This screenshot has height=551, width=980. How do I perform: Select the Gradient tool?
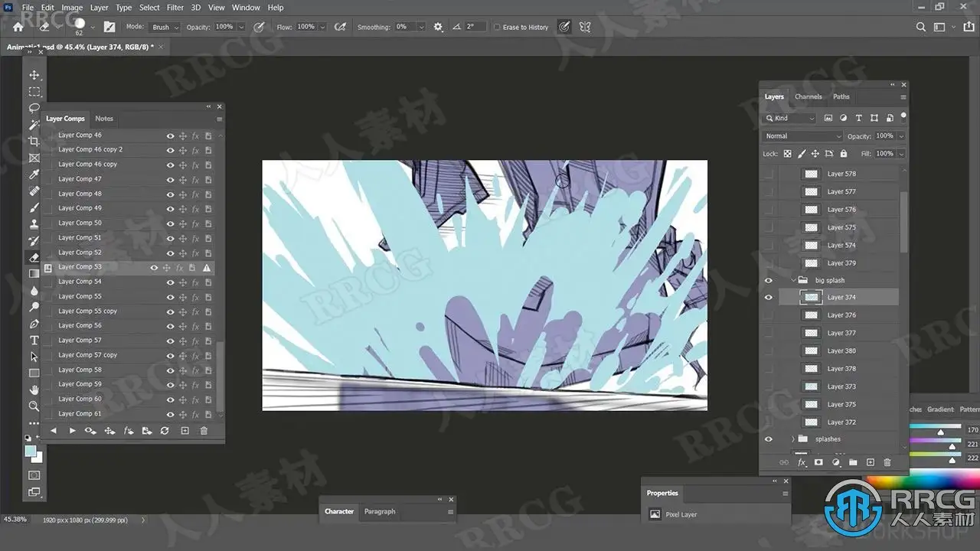[x=34, y=274]
